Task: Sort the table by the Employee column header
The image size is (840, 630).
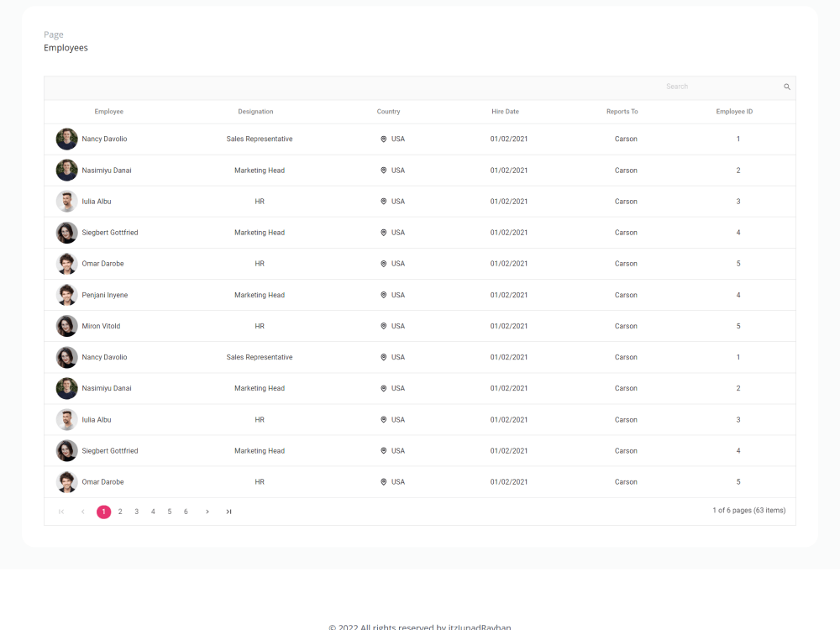Action: (108, 111)
